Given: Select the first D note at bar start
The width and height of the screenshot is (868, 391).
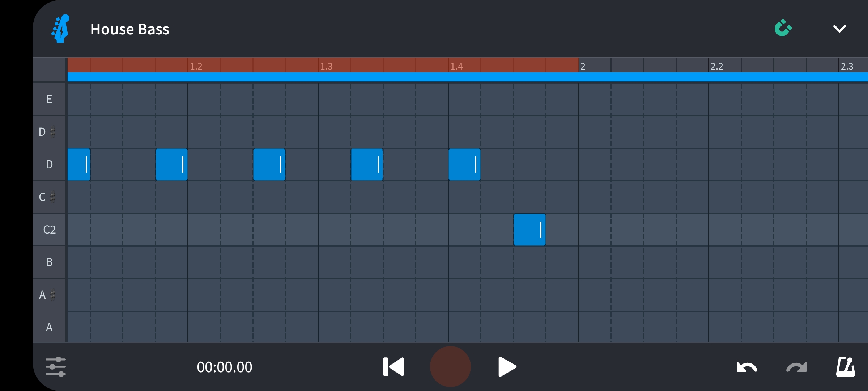Looking at the screenshot, I should 79,164.
